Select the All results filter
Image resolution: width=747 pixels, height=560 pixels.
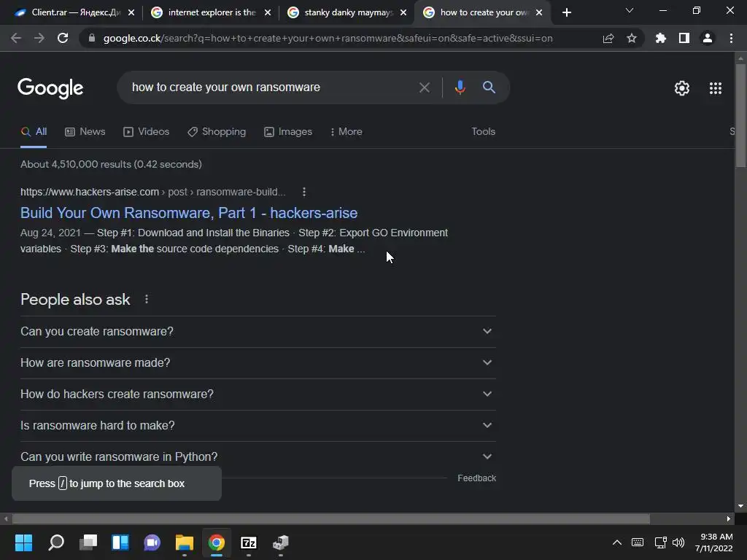(x=34, y=132)
